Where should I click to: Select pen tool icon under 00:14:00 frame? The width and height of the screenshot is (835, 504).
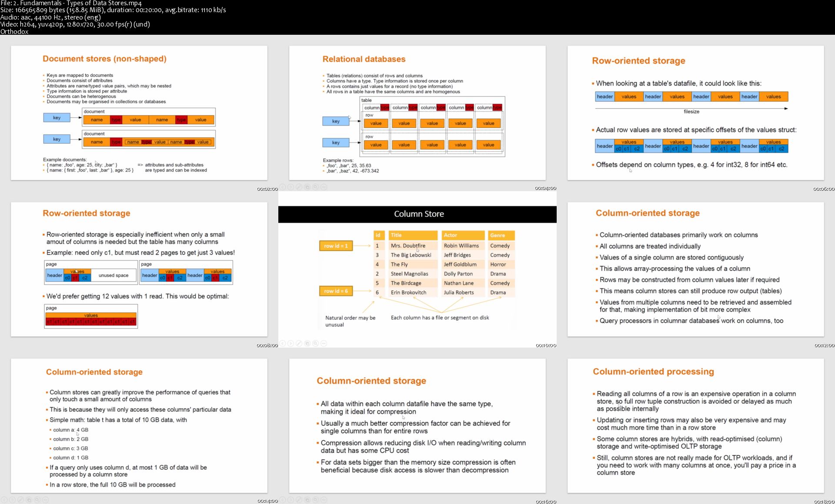tap(20, 500)
